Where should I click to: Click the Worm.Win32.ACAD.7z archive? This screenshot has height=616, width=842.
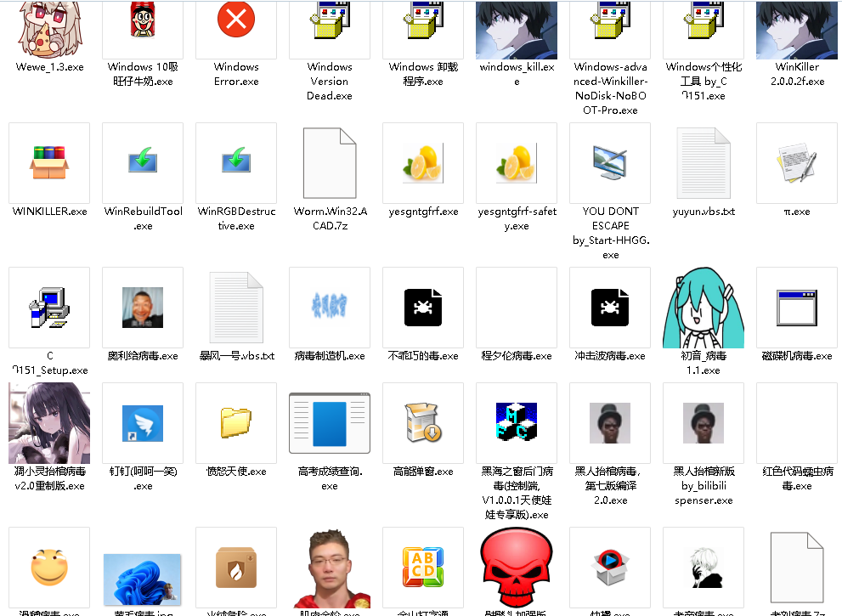(x=329, y=163)
